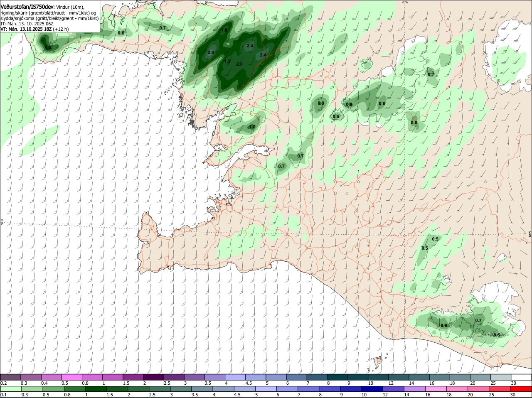Viewport: 532px width, 398px height.
Task: Select the medium green swatch after lower 0.5
Action: click(x=53, y=389)
